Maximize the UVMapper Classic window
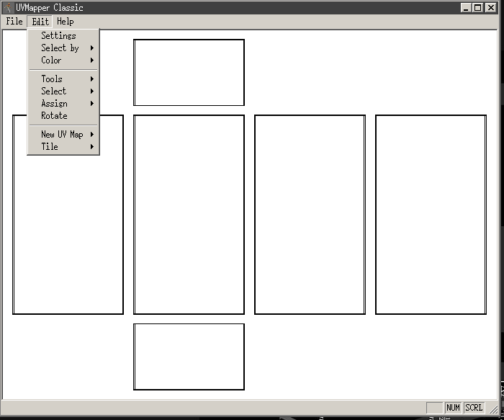The height and width of the screenshot is (420, 504). (478, 7)
